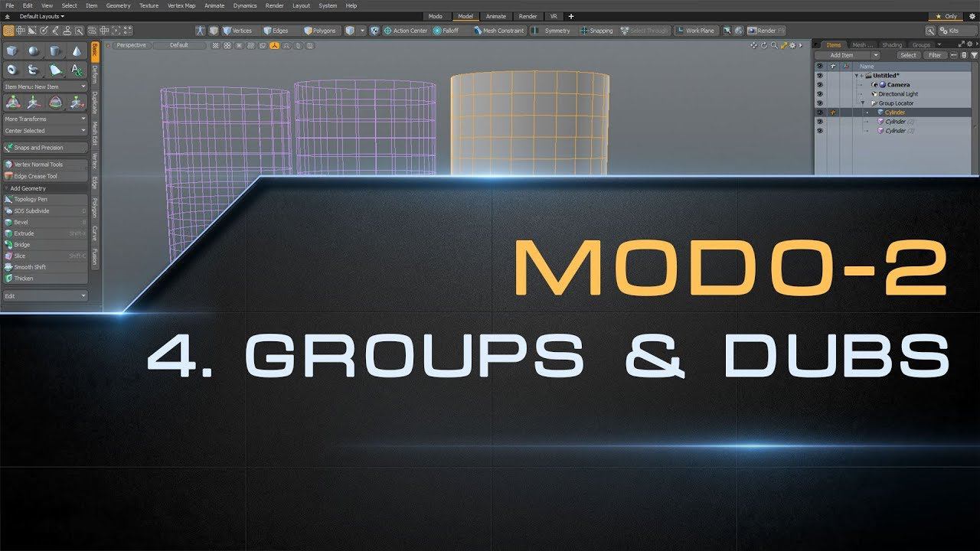
Task: Collapse the Group Locator tree node
Action: coord(863,103)
